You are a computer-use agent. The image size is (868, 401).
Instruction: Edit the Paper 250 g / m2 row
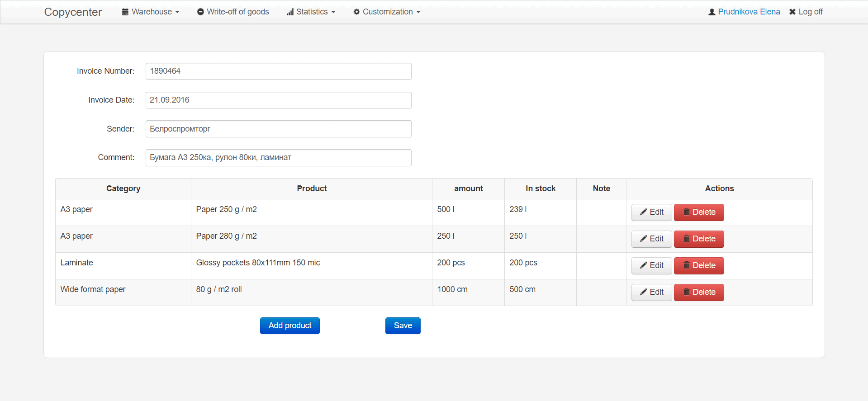click(x=652, y=212)
